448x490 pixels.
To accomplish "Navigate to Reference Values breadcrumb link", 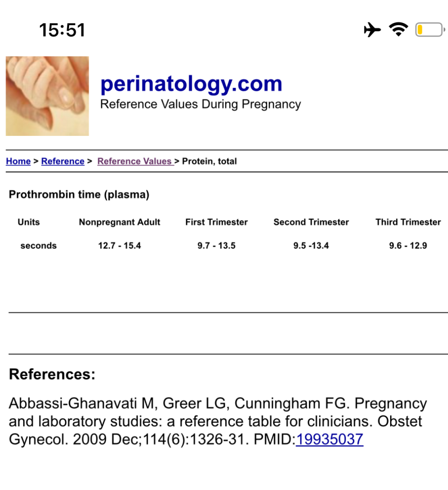I will click(x=135, y=162).
